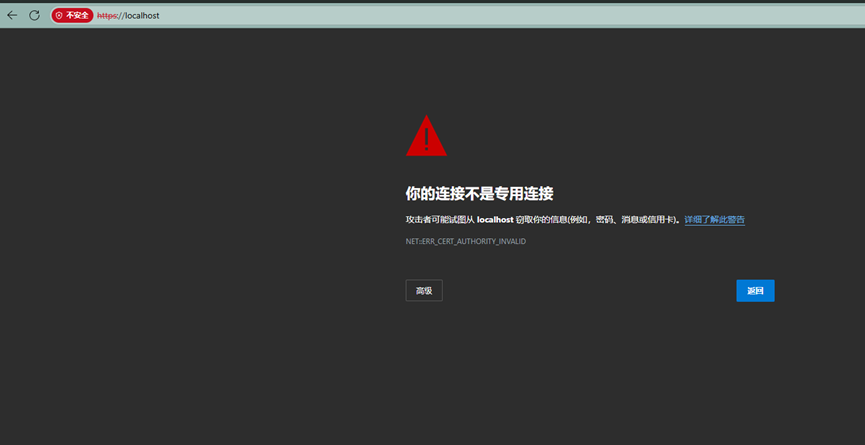Click the 你的连接不是专用连接 heading

pos(479,194)
